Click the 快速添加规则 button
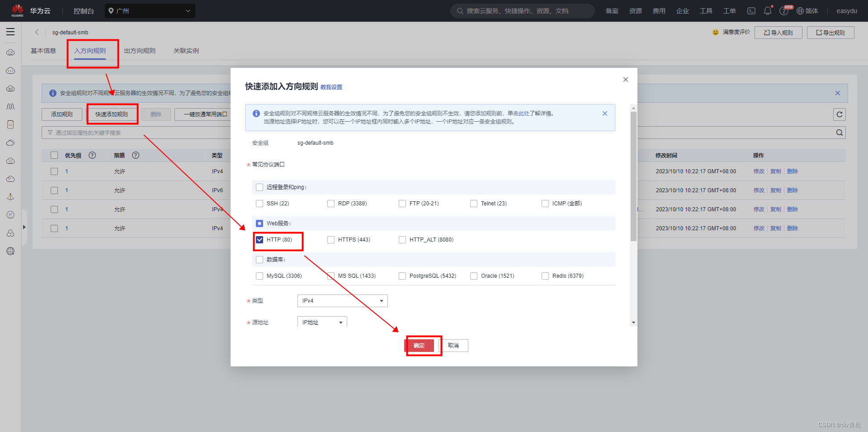868x432 pixels. [x=112, y=114]
